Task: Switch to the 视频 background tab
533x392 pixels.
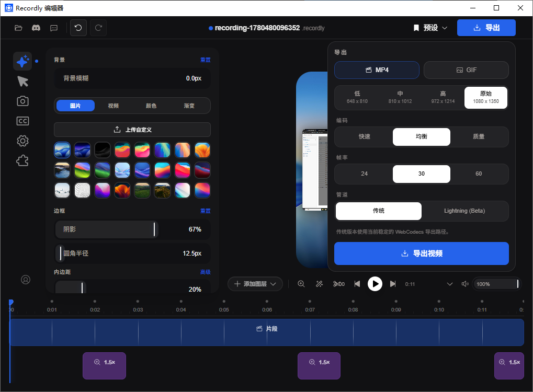Action: coord(113,106)
